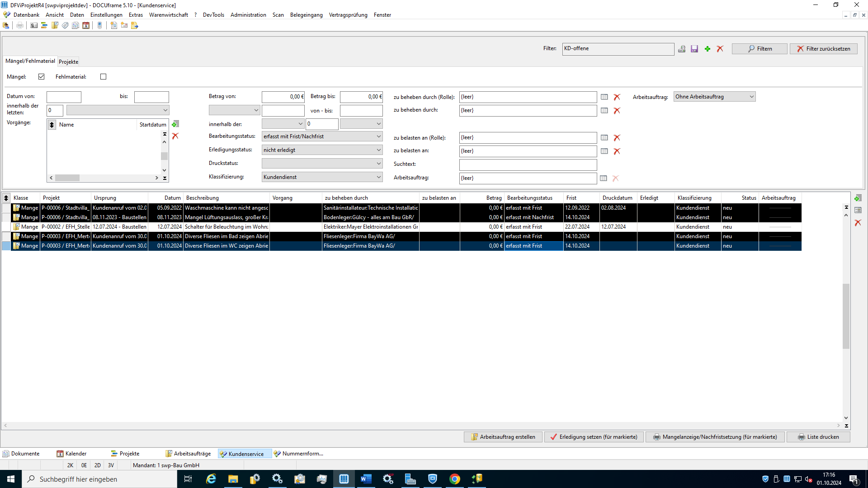This screenshot has width=868, height=488.
Task: Click Arbeitsauftrag erstellen button
Action: [x=503, y=437]
